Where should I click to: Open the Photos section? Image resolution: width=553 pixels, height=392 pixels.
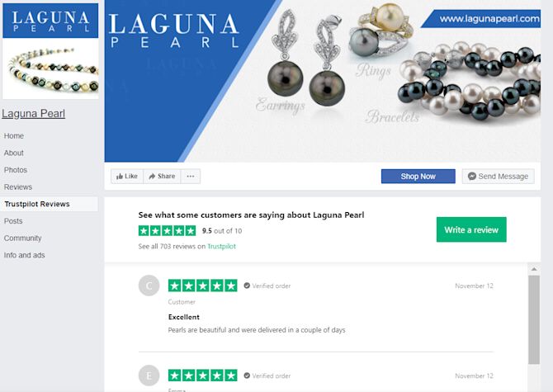click(x=16, y=169)
